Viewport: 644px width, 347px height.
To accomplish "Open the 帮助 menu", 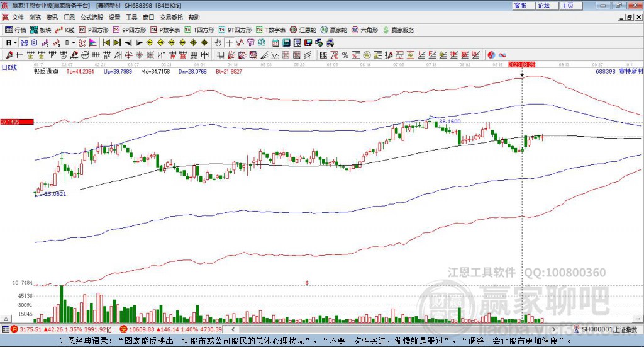I will point(194,17).
